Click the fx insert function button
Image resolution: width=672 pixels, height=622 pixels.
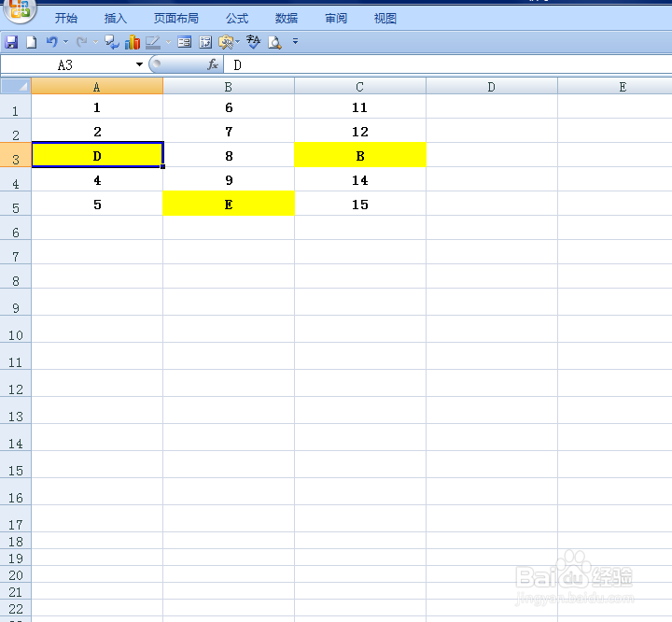213,64
